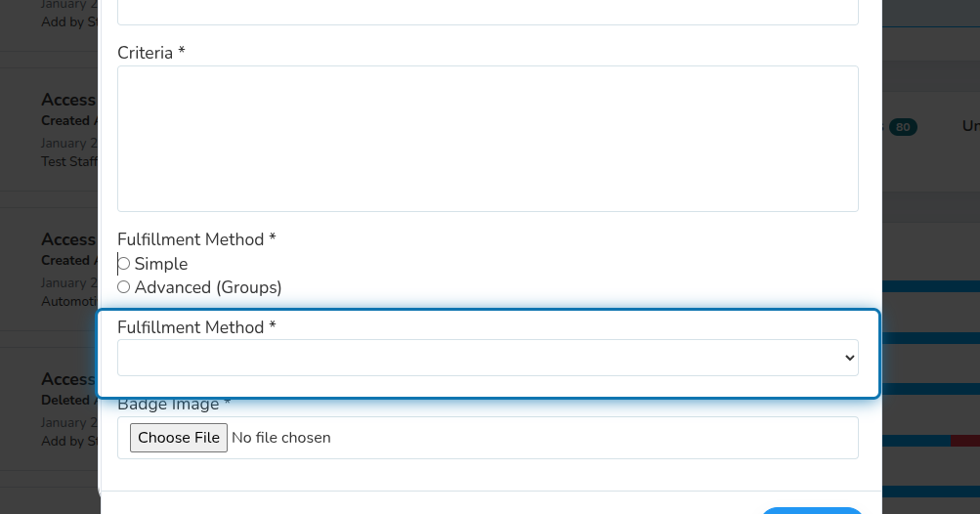Click the chevron arrow of the Fulfillment Method select

(849, 358)
